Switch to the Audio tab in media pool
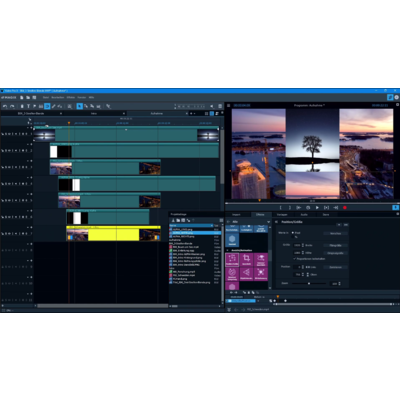 pyautogui.click(x=304, y=215)
